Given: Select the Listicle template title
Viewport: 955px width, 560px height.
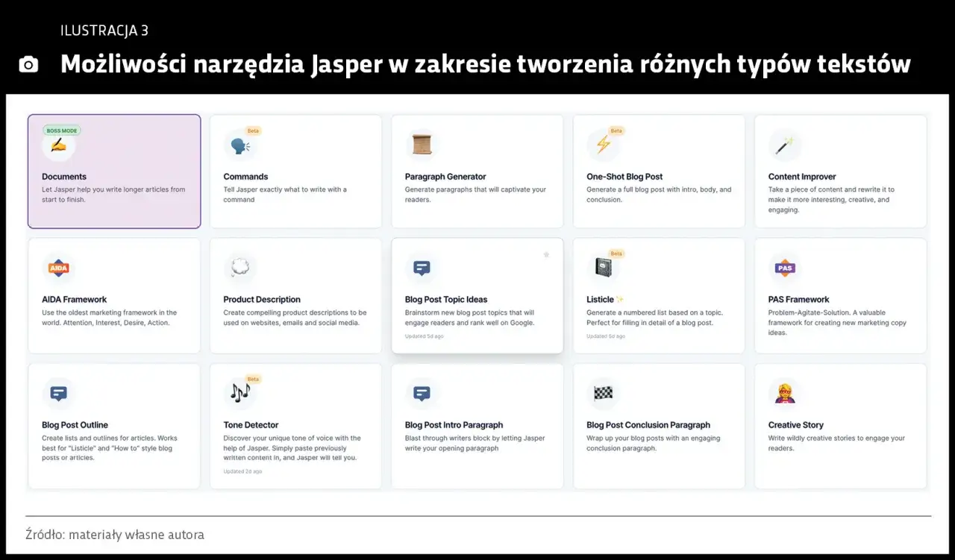Looking at the screenshot, I should 600,300.
